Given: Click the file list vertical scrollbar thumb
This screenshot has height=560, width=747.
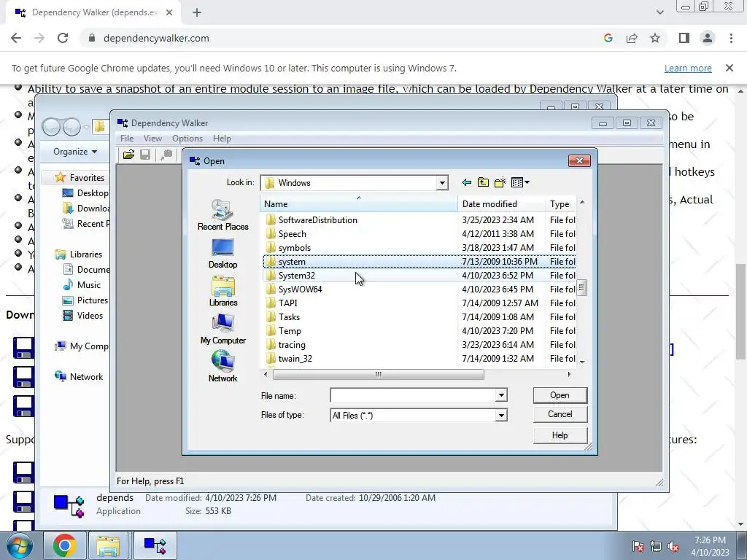Looking at the screenshot, I should click(x=581, y=287).
